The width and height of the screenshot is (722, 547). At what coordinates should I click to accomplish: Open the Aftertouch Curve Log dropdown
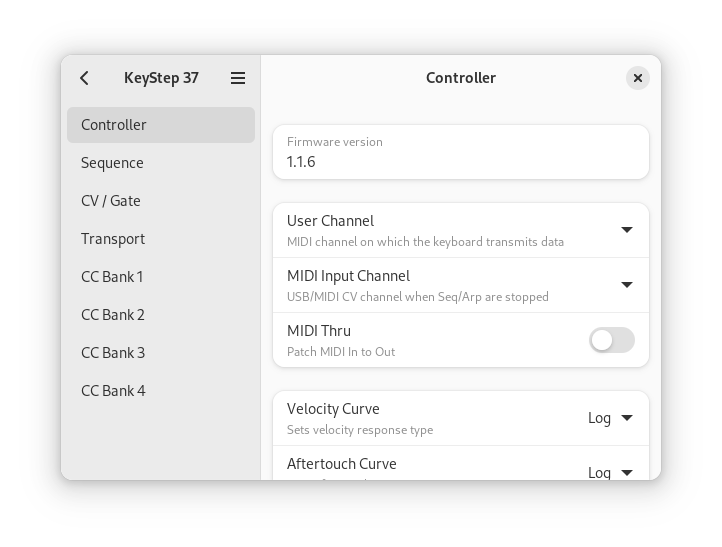coord(610,472)
